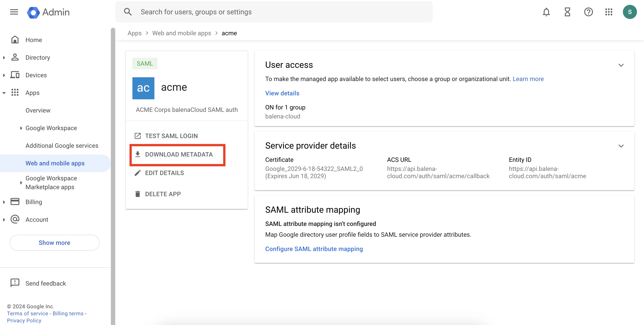Click the hourglass/timer icon
This screenshot has height=325, width=644.
[x=567, y=12]
